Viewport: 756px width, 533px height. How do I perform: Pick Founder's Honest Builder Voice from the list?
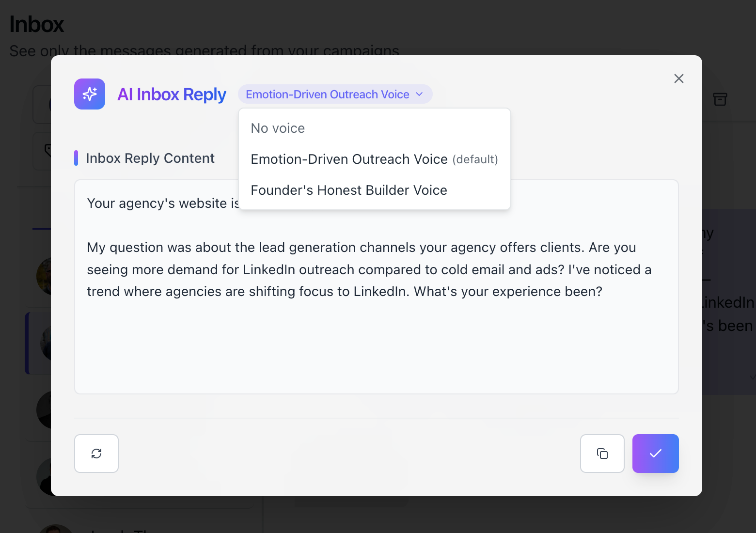[x=349, y=190]
